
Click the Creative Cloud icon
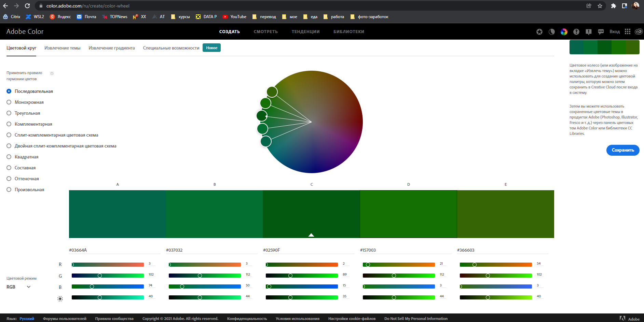(639, 31)
